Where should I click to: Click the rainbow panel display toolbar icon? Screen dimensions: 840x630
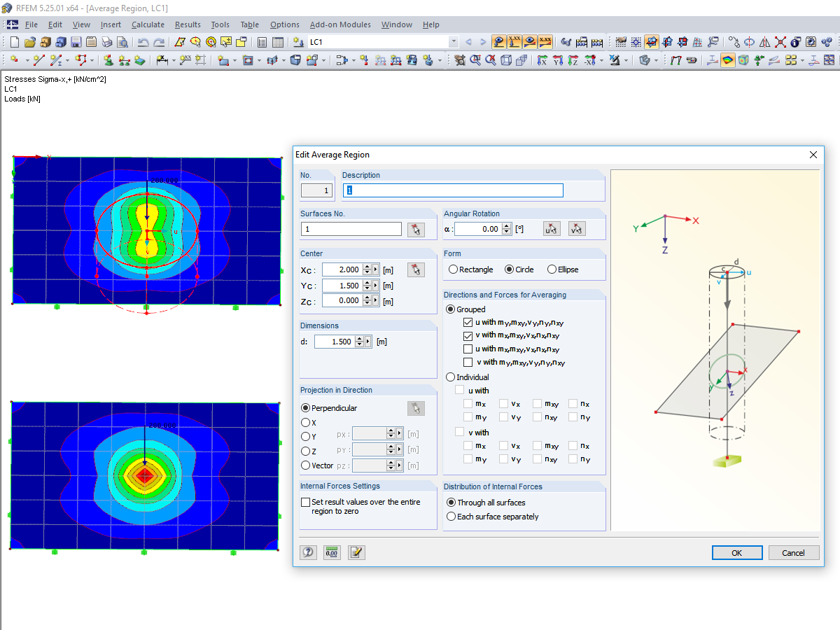click(727, 60)
